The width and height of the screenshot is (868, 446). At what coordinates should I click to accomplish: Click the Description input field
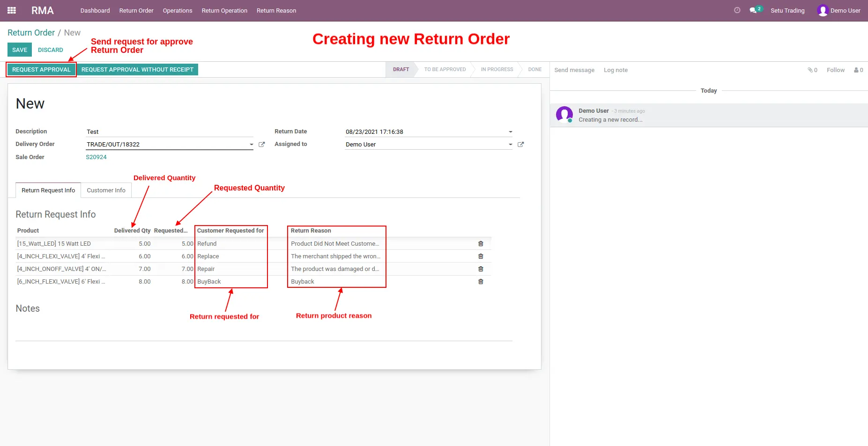[x=170, y=132]
